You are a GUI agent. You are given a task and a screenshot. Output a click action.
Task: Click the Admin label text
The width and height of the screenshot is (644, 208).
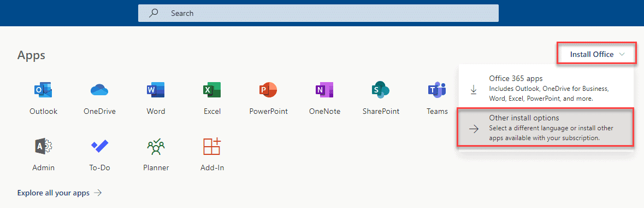(x=43, y=167)
